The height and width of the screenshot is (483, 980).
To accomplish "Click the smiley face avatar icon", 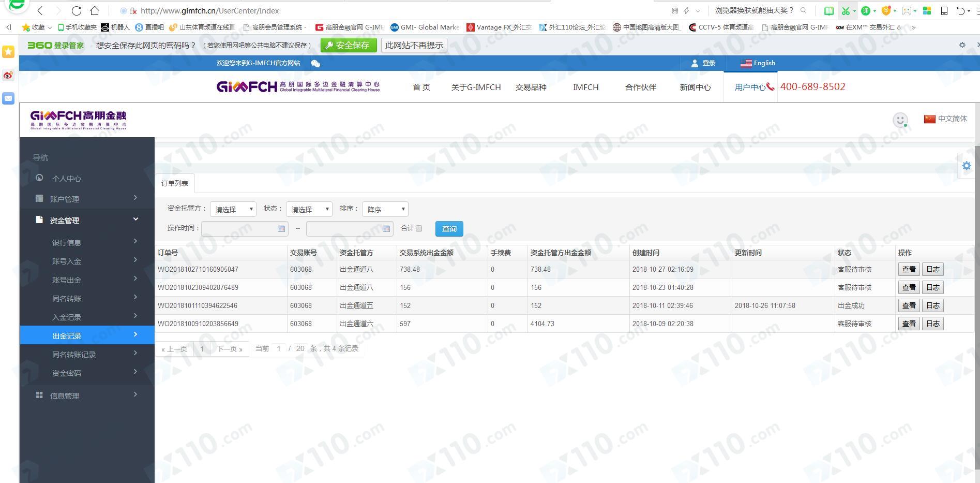I will pos(900,120).
